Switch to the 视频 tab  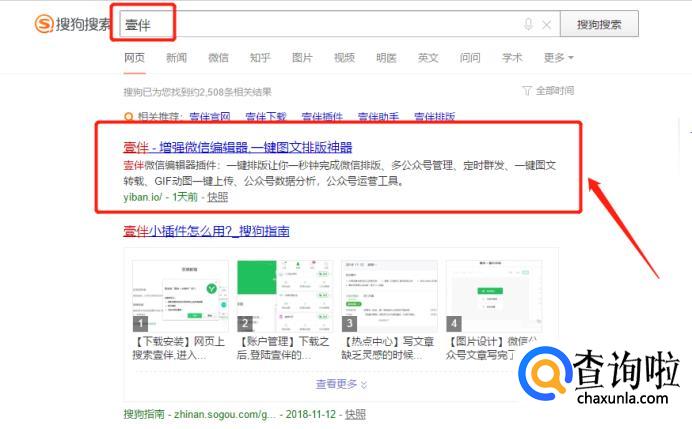pyautogui.click(x=344, y=58)
